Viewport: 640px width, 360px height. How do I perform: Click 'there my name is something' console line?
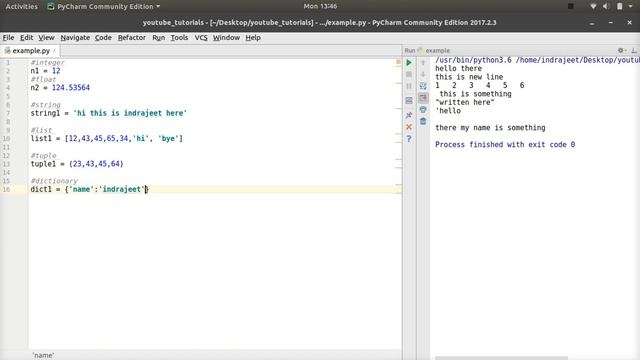click(x=490, y=128)
